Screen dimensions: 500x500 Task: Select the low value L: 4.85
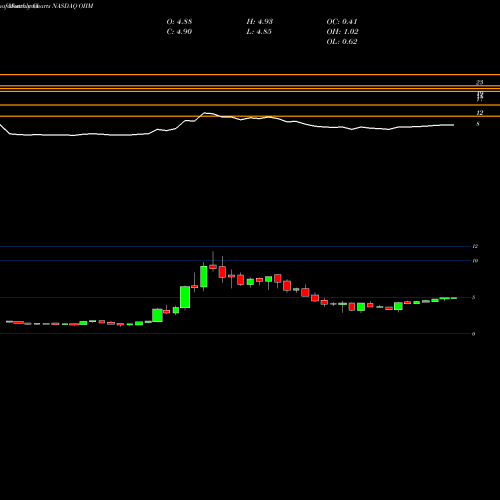point(259,32)
